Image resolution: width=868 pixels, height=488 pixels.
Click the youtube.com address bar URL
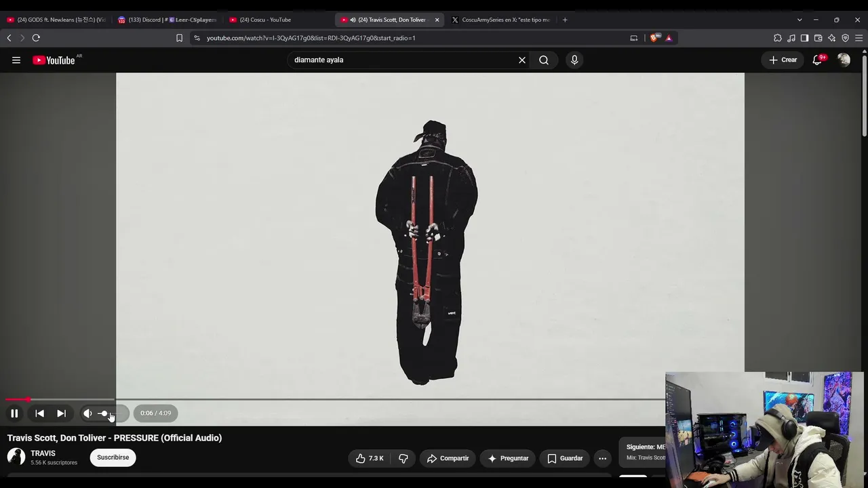click(x=311, y=38)
